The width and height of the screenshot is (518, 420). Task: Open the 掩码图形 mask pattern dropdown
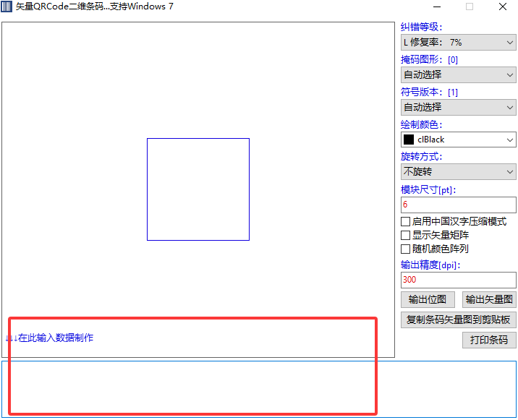[458, 74]
